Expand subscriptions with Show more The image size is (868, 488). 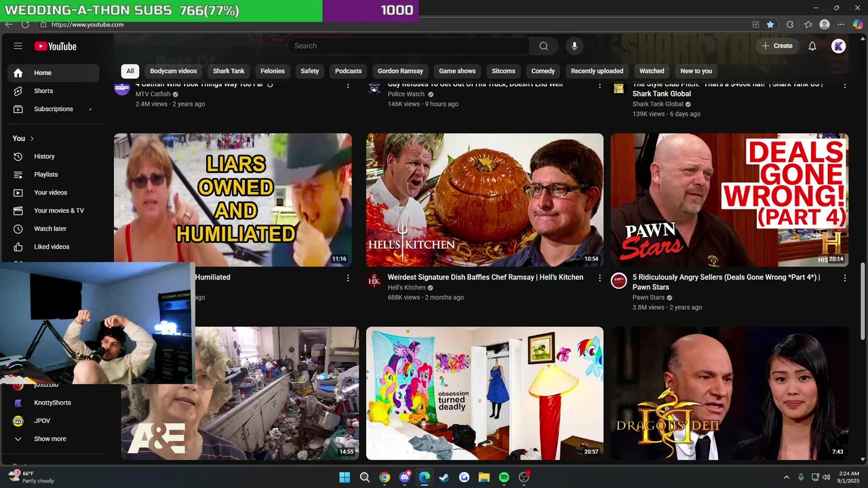pos(54,439)
